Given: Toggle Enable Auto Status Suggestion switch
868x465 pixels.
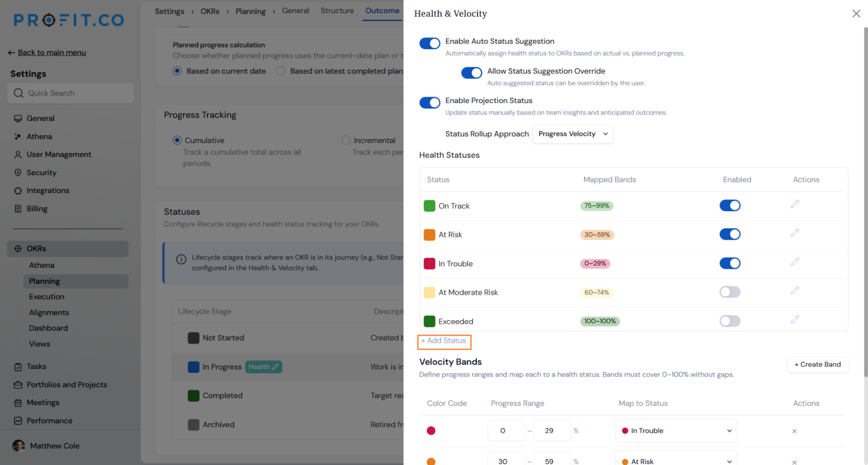Looking at the screenshot, I should coord(429,43).
